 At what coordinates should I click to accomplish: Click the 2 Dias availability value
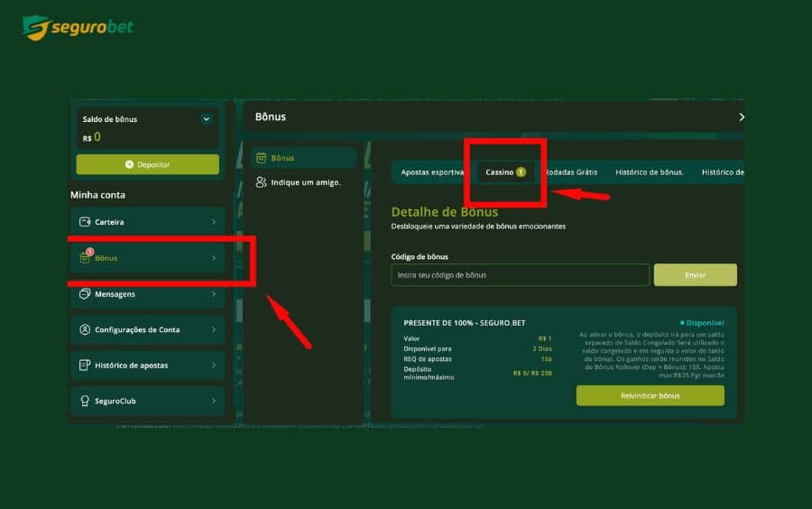(542, 348)
